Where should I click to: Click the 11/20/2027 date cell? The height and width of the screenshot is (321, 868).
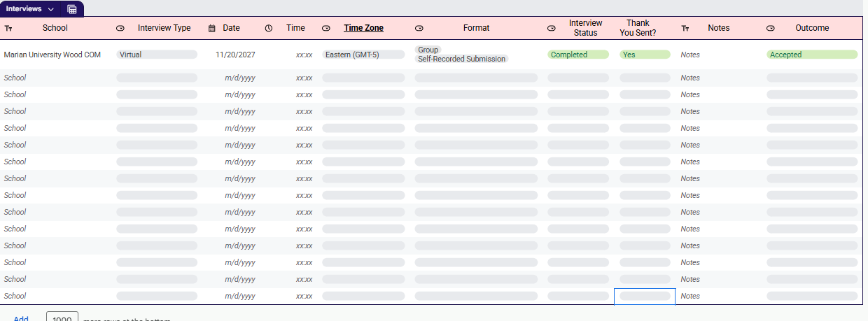[235, 55]
